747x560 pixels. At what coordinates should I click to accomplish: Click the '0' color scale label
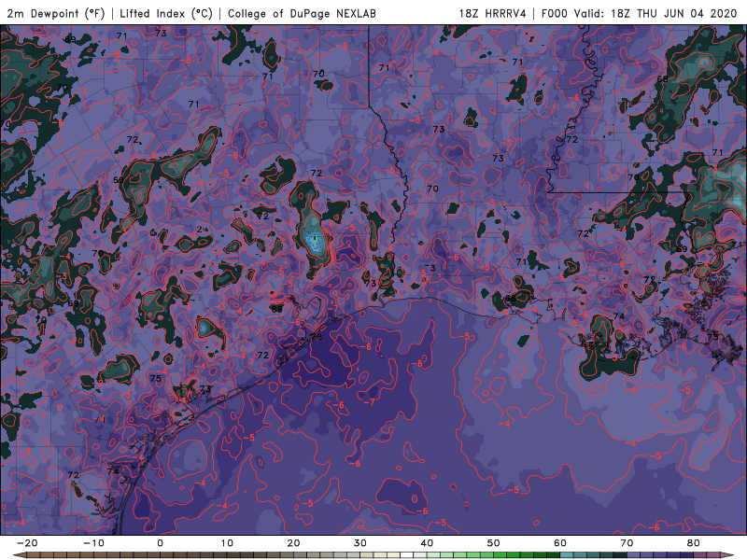coord(160,543)
